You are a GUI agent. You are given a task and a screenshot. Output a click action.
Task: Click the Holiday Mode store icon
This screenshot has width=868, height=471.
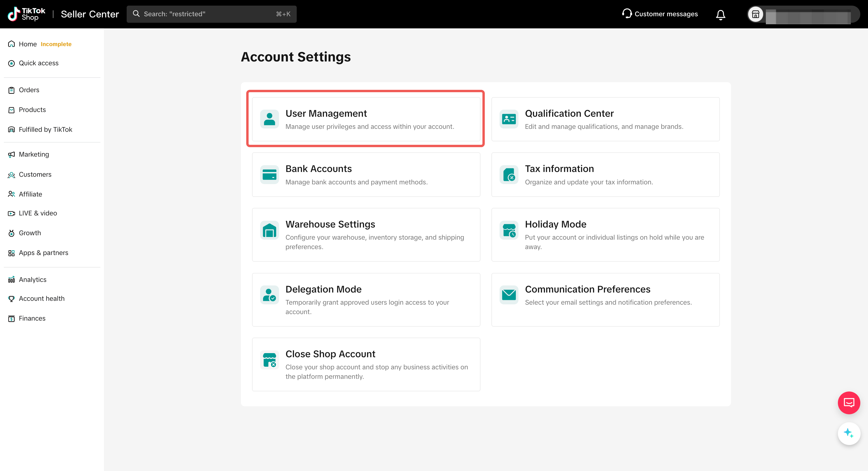(x=509, y=230)
